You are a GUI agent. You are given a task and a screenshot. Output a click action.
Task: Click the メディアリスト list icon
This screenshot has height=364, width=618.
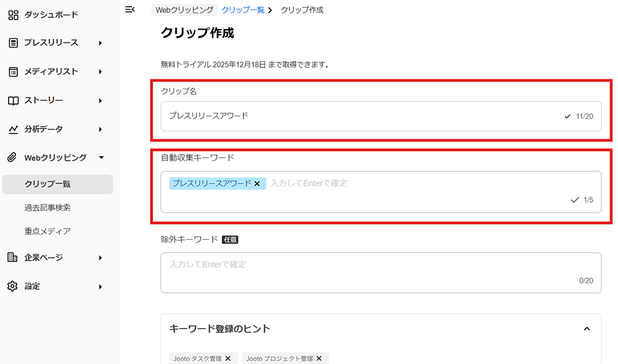(x=12, y=71)
